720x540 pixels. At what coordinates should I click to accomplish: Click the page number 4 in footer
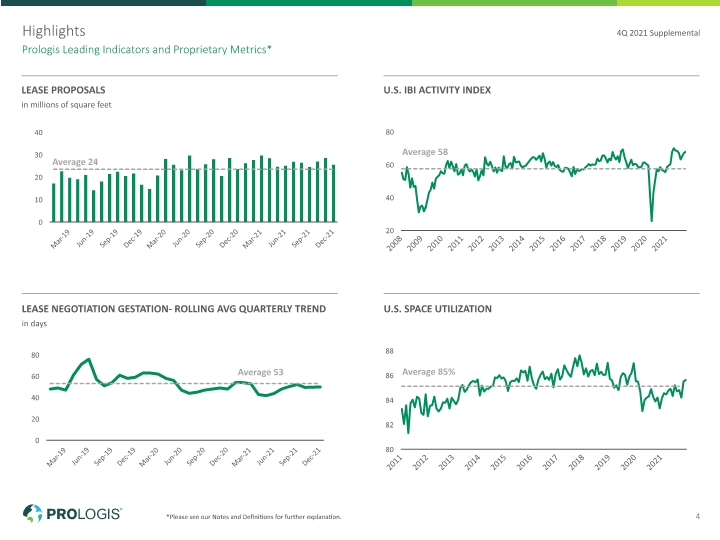click(x=698, y=516)
